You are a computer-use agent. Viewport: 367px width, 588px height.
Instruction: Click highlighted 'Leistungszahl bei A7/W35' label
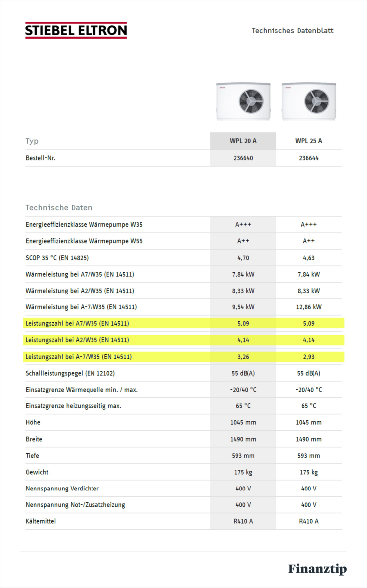coord(77,324)
